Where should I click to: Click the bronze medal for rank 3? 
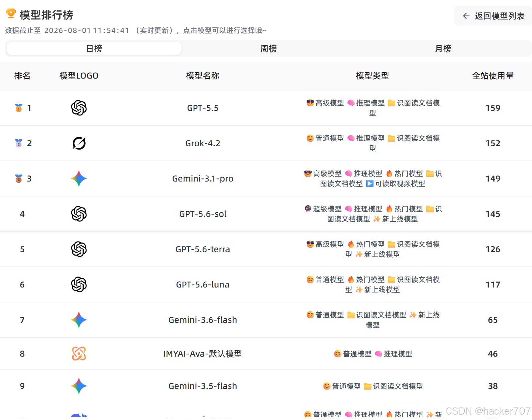tap(19, 178)
